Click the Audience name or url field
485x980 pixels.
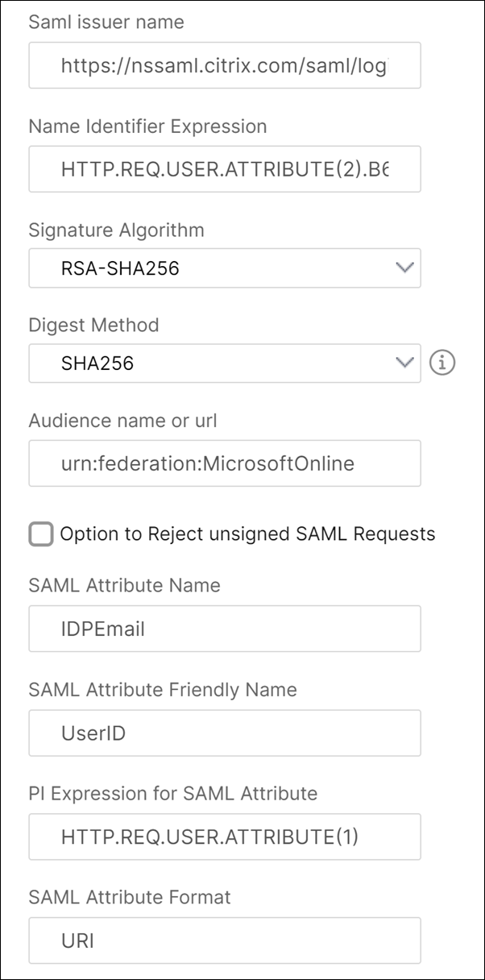225,463
